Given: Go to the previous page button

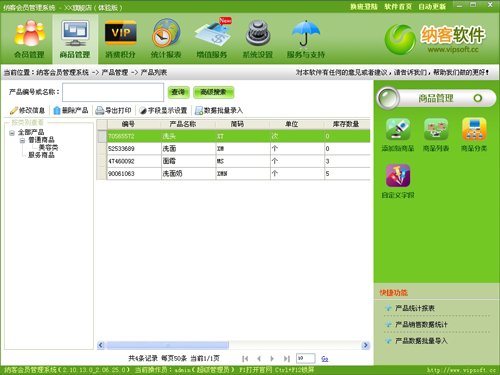Looking at the screenshot, I should (x=259, y=359).
